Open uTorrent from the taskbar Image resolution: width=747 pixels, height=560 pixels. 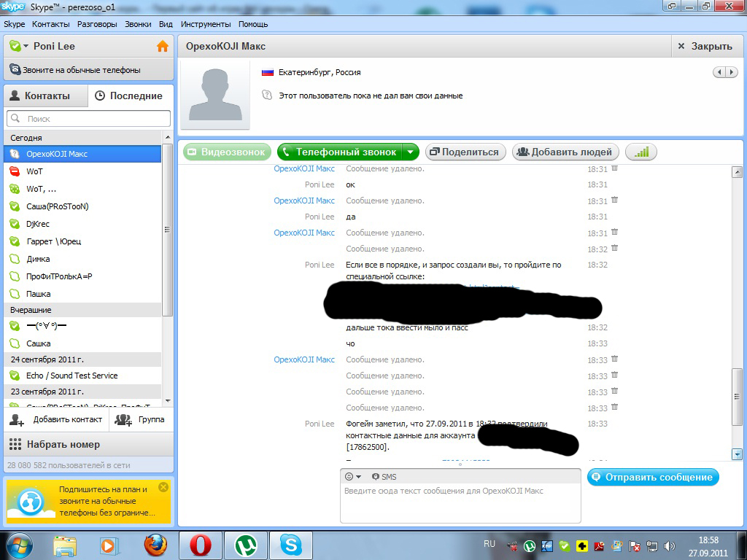tap(245, 545)
